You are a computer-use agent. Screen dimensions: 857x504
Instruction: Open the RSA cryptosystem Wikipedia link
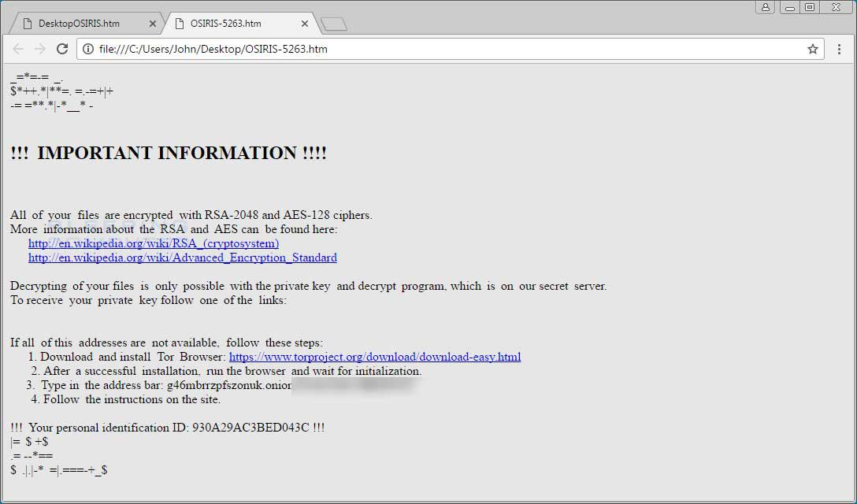(x=154, y=243)
